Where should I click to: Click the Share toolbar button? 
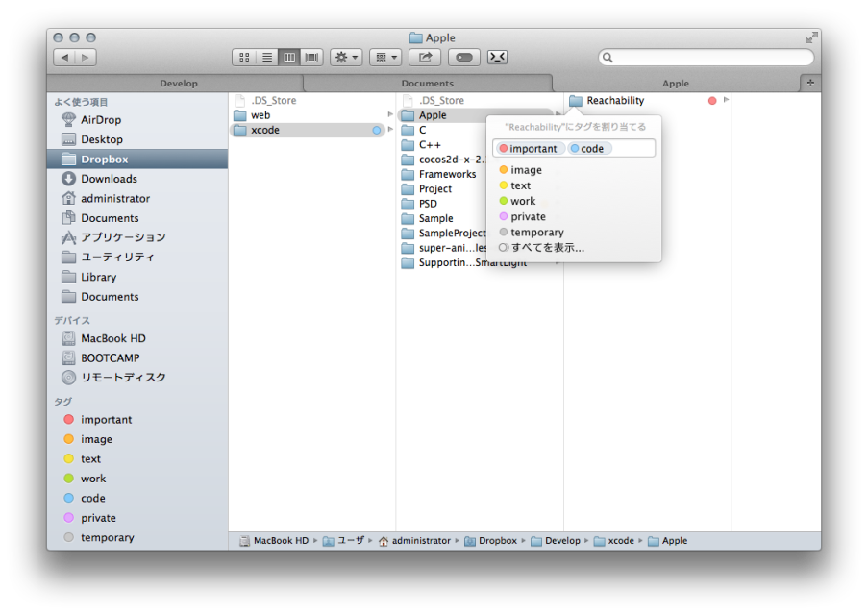[425, 58]
